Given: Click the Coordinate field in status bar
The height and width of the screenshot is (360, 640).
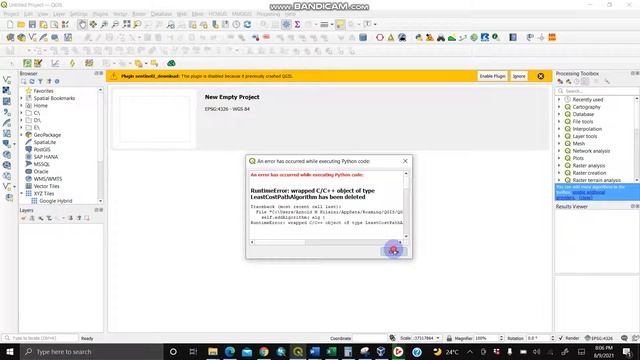Looking at the screenshot, I should click(x=369, y=338).
